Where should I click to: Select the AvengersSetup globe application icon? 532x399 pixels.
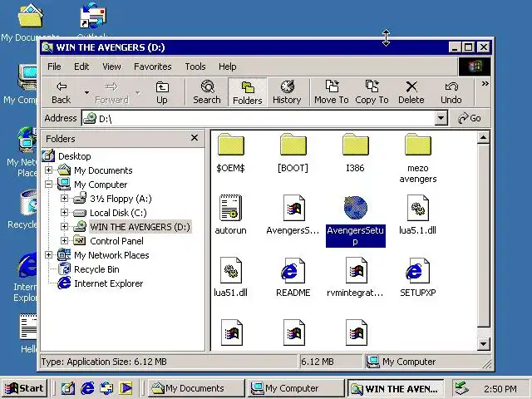coord(355,208)
